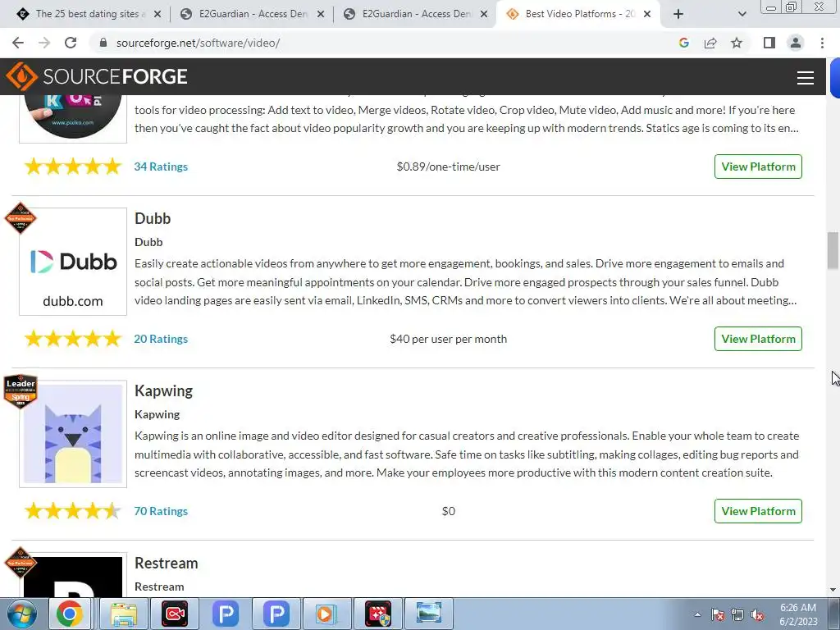Open Chrome from the taskbar
Viewport: 840px width, 630px height.
pyautogui.click(x=70, y=614)
